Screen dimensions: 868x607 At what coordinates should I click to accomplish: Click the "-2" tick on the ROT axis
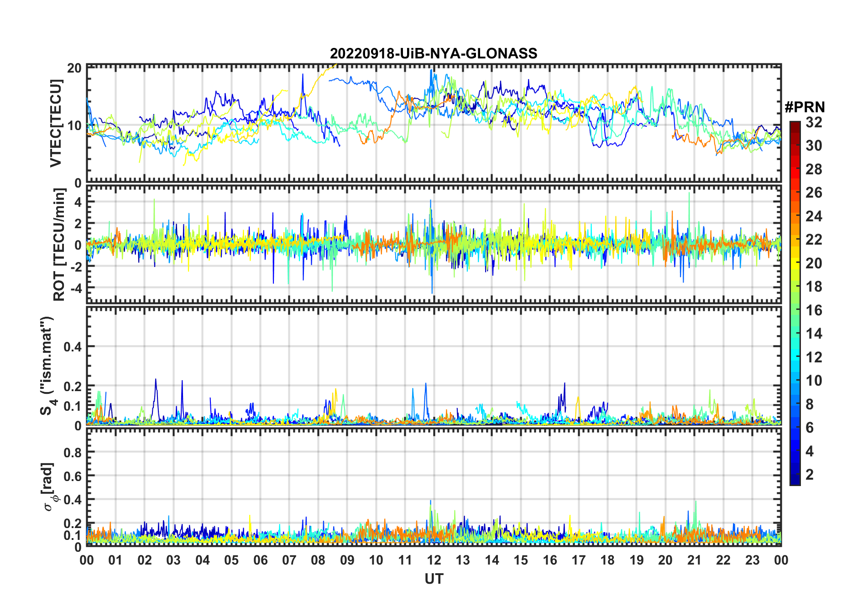coord(76,267)
